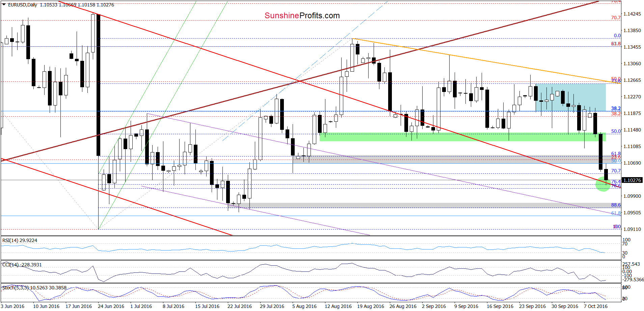Click date label 26 Aug 2016

(403, 306)
